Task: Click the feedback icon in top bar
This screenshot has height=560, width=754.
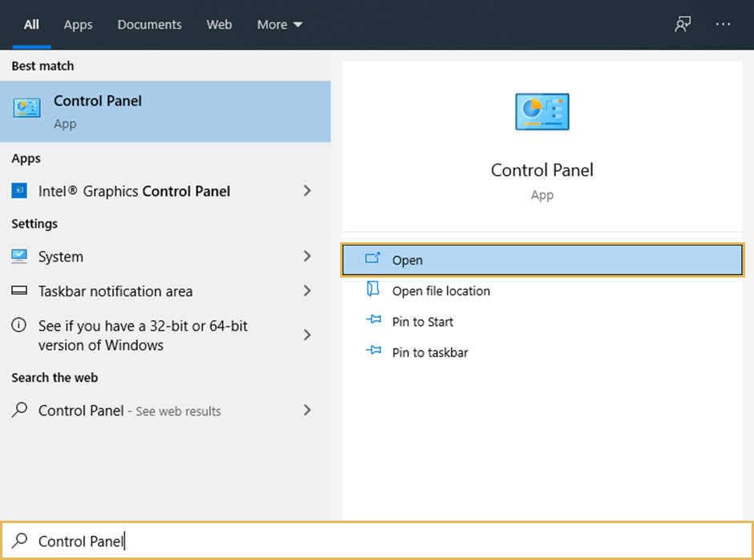Action: click(x=683, y=24)
